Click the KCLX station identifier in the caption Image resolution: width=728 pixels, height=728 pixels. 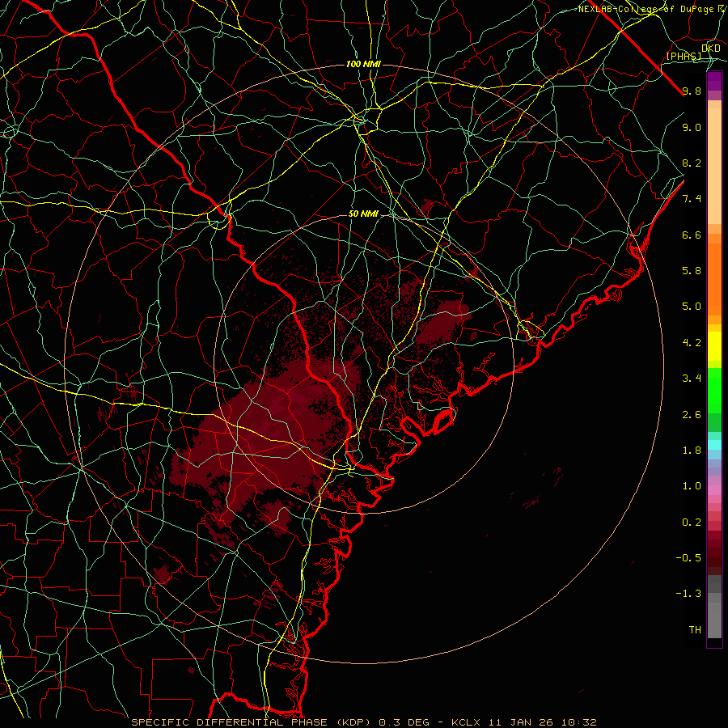467,722
